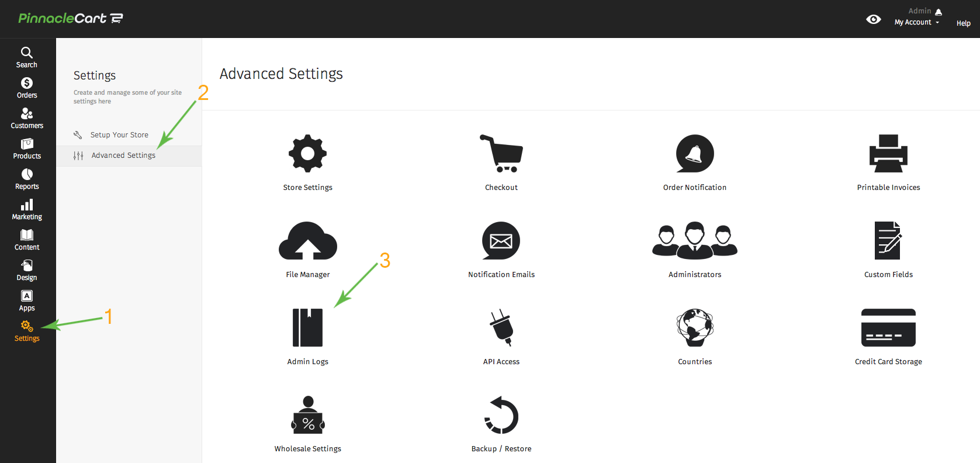Open Products section in sidebar
This screenshot has height=463, width=980.
pos(27,148)
